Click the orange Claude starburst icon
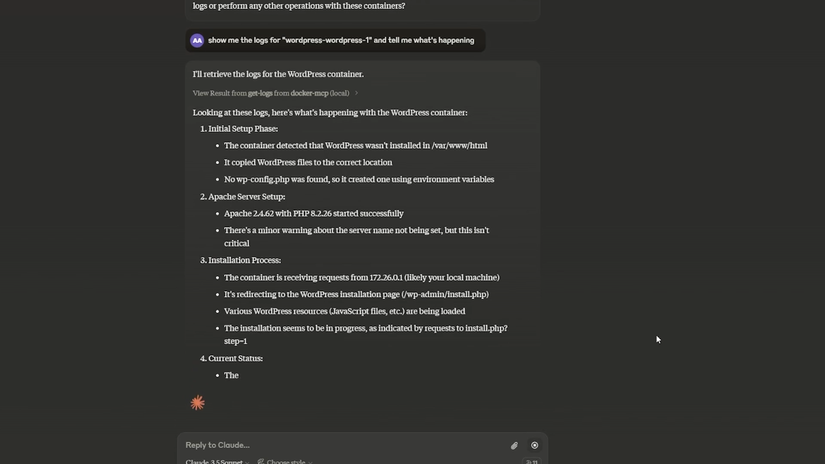The height and width of the screenshot is (464, 825). click(x=197, y=403)
